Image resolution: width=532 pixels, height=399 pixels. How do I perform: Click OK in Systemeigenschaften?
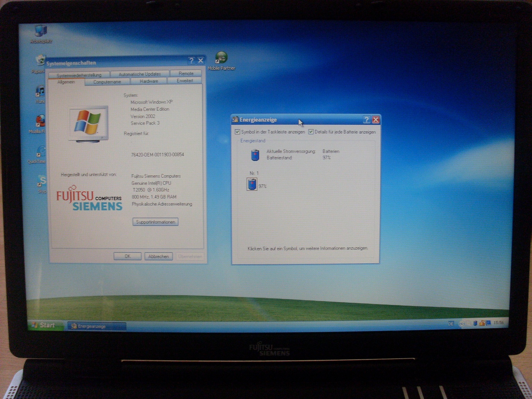click(x=127, y=256)
